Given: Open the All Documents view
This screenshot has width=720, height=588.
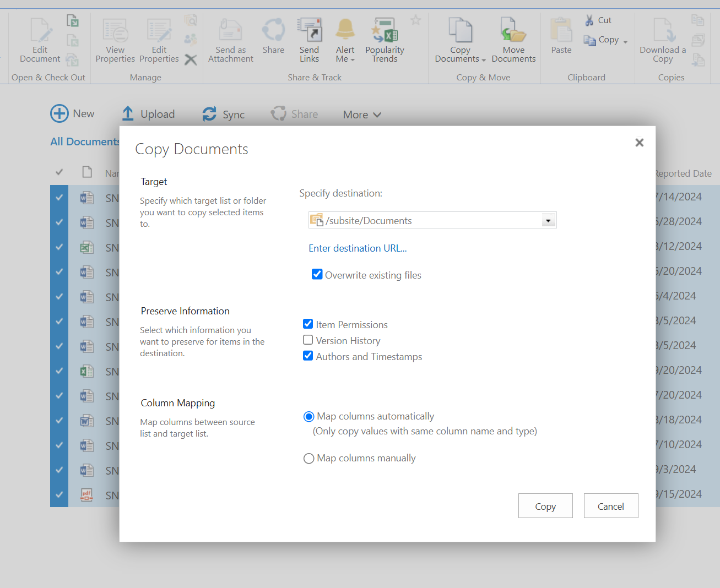Looking at the screenshot, I should pos(85,141).
